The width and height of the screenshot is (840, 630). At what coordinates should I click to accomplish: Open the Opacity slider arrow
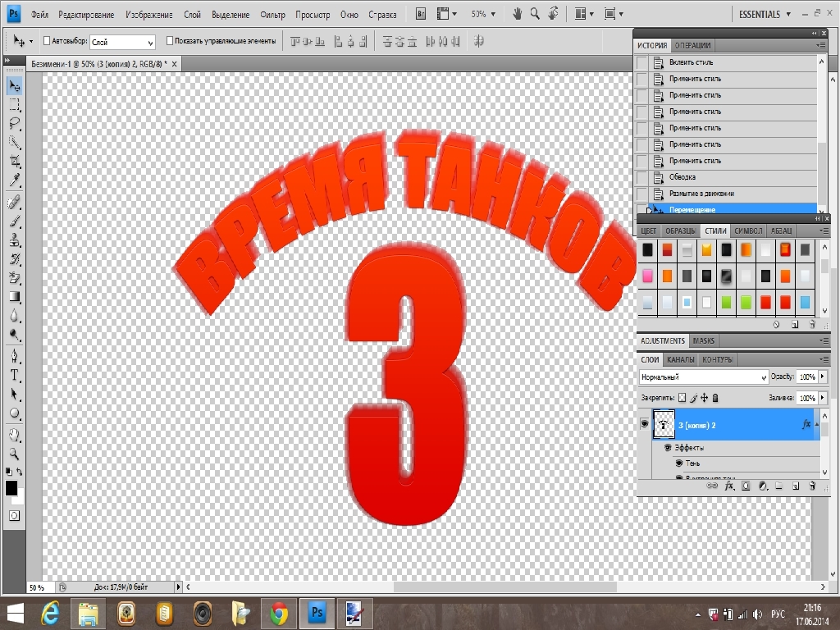[x=822, y=377]
